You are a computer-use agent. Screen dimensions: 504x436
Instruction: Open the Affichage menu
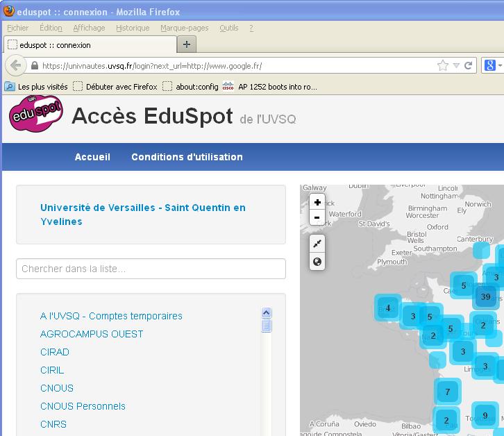point(89,28)
